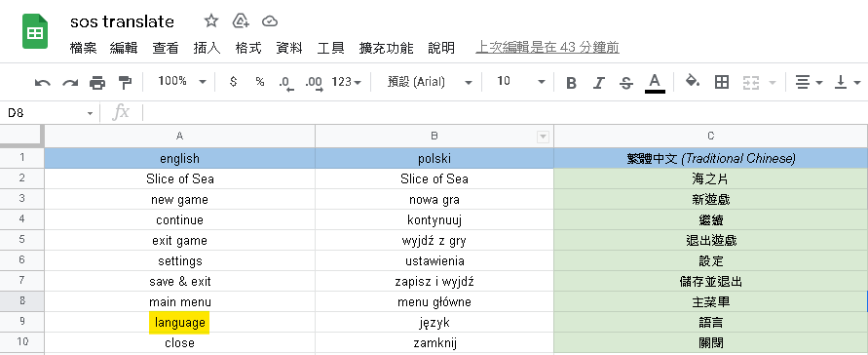
Task: Select the cell 'nowa gra'
Action: point(434,199)
